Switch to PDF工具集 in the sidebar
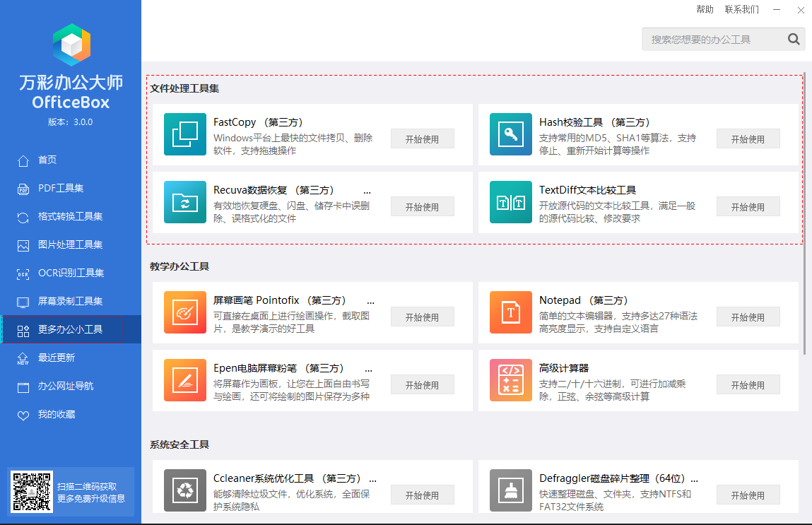 [60, 189]
